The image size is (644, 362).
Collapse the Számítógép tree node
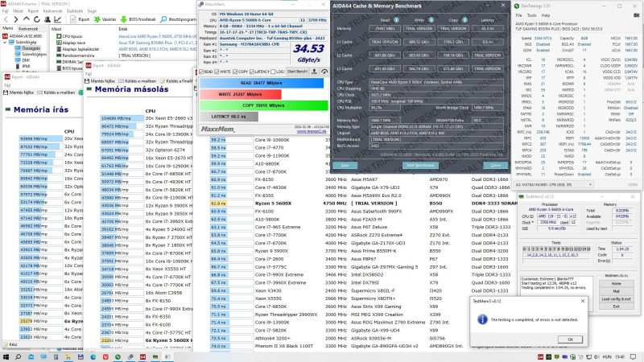tap(5, 43)
